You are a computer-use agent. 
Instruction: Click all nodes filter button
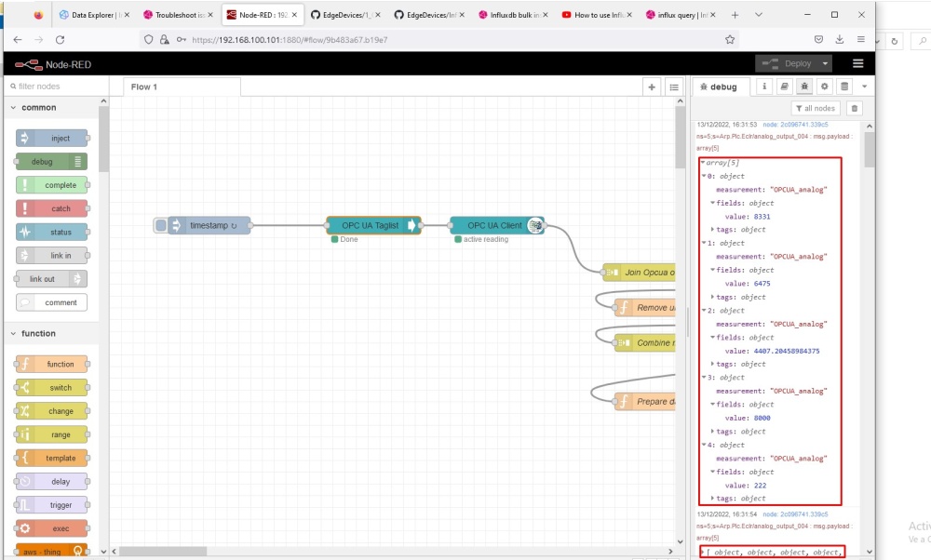(816, 108)
